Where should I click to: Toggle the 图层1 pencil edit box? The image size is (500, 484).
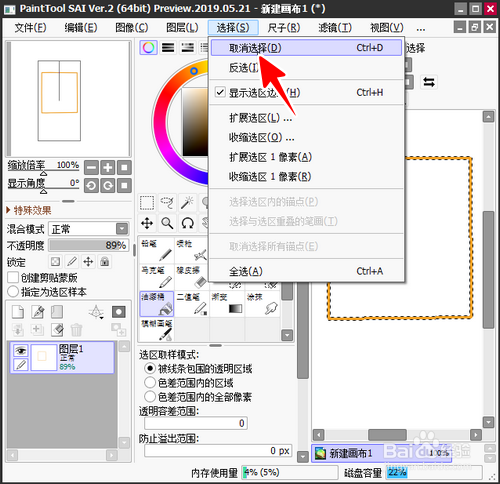(20, 364)
